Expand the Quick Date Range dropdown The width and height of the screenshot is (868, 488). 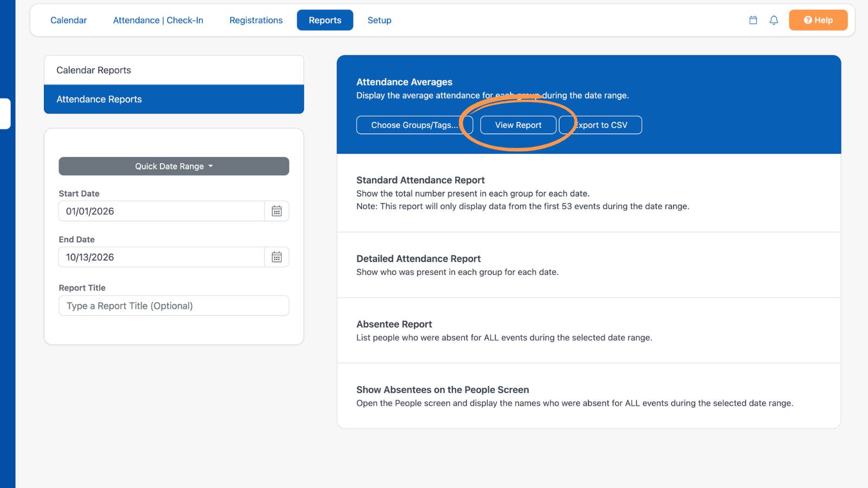[174, 166]
